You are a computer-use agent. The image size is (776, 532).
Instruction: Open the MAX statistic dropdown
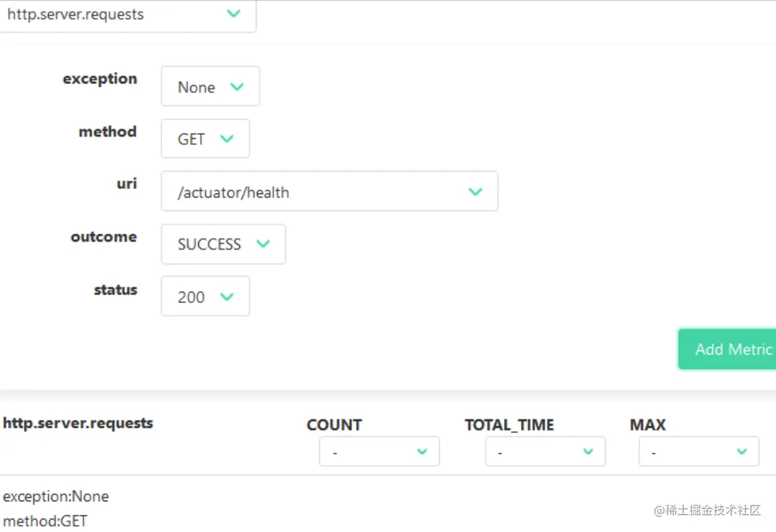point(699,452)
